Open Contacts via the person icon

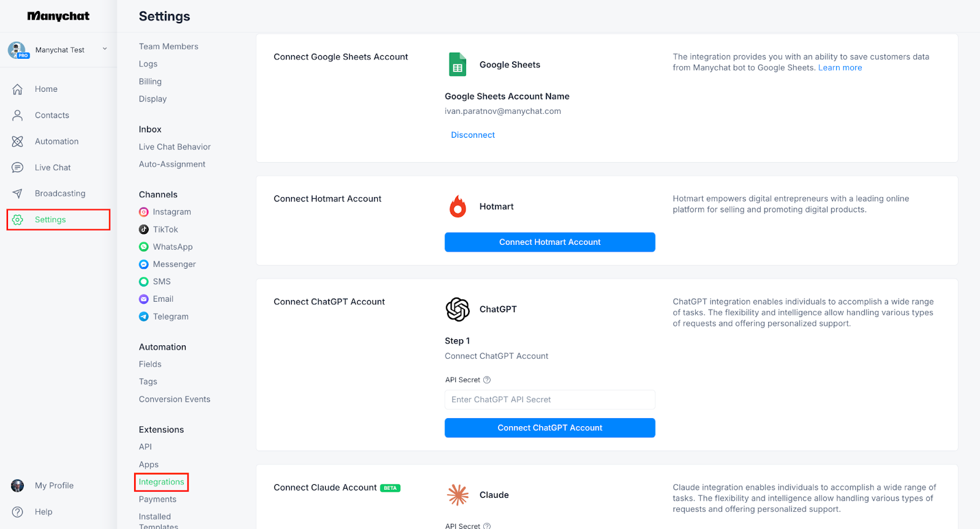[x=18, y=115]
